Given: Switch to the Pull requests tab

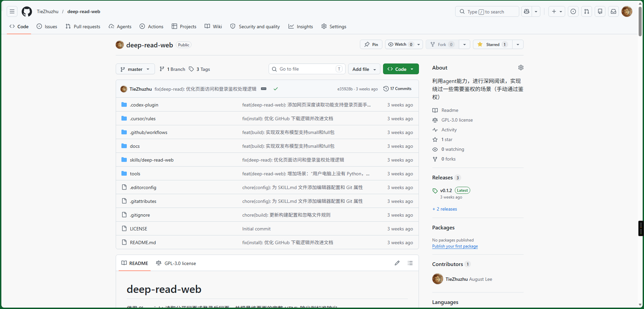Looking at the screenshot, I should pos(83,27).
